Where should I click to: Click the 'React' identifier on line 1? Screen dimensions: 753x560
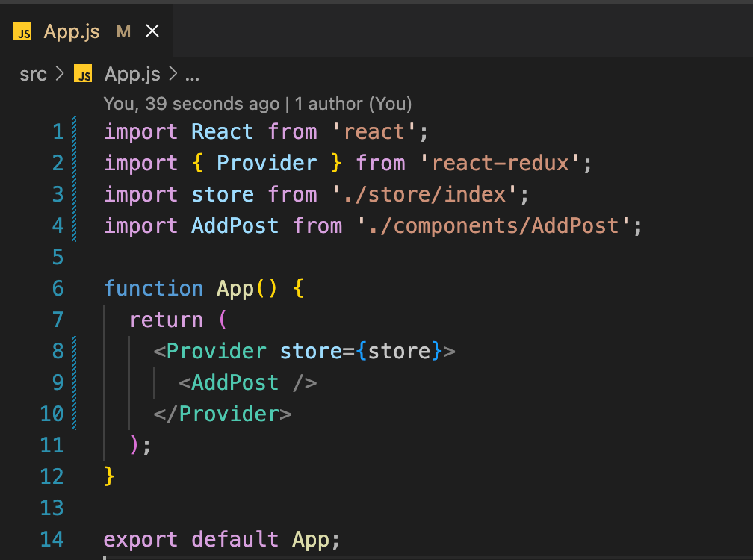click(x=223, y=131)
